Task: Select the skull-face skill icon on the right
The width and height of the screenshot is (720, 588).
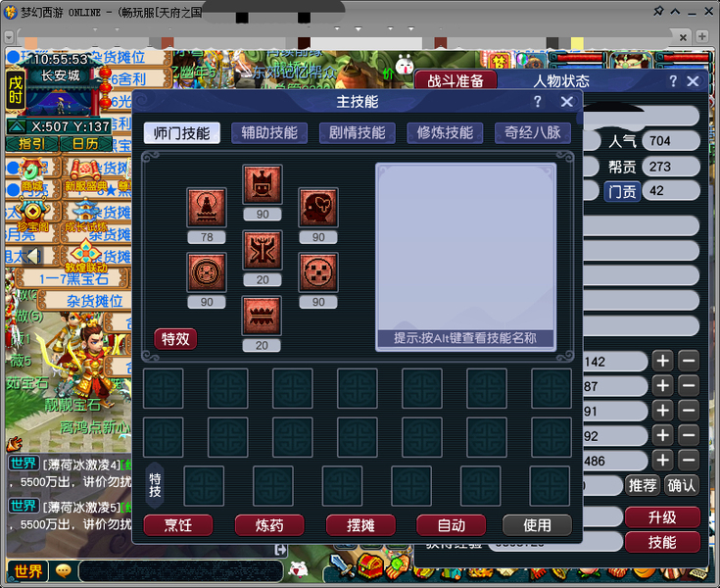Action: [318, 208]
